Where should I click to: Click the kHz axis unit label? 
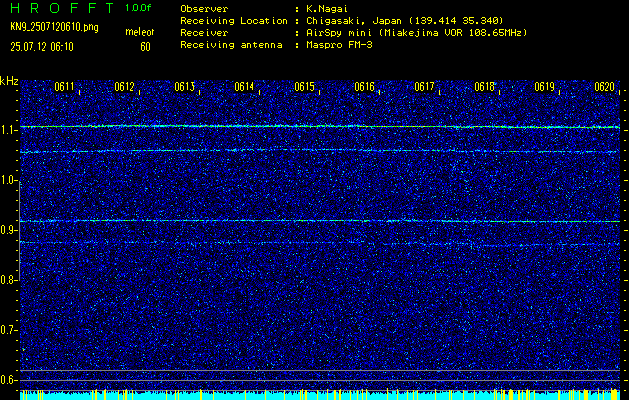coord(9,81)
